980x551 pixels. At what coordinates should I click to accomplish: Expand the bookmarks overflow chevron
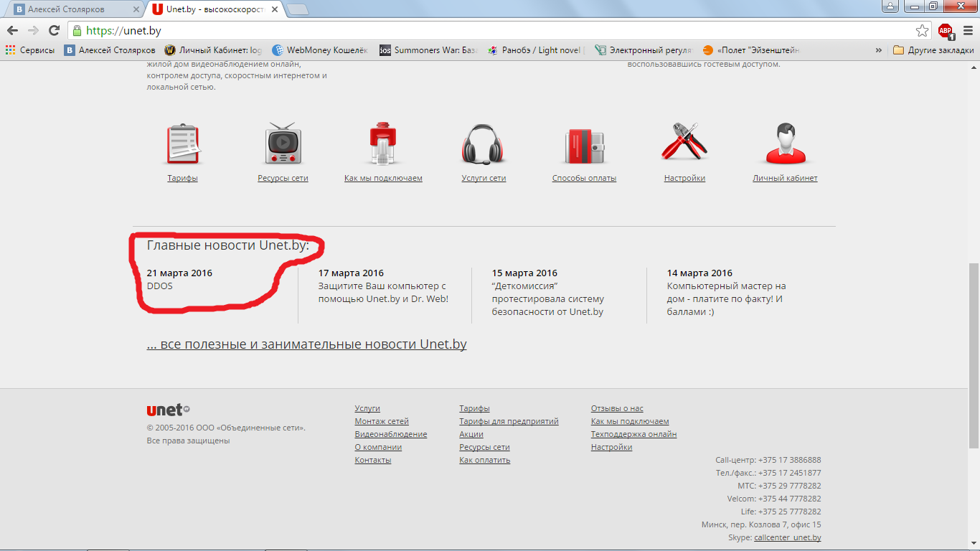coord(878,50)
